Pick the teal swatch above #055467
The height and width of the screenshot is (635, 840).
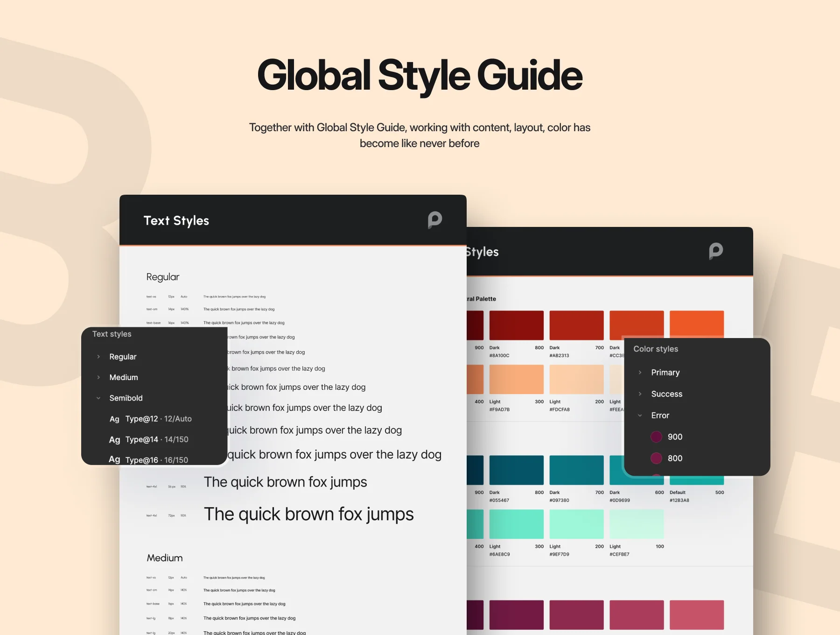[x=517, y=470]
